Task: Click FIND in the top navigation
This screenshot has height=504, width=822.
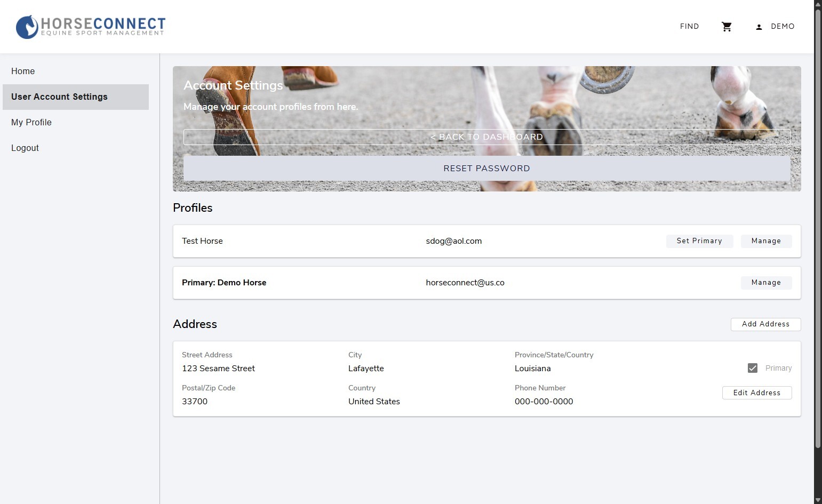Action: click(x=689, y=27)
